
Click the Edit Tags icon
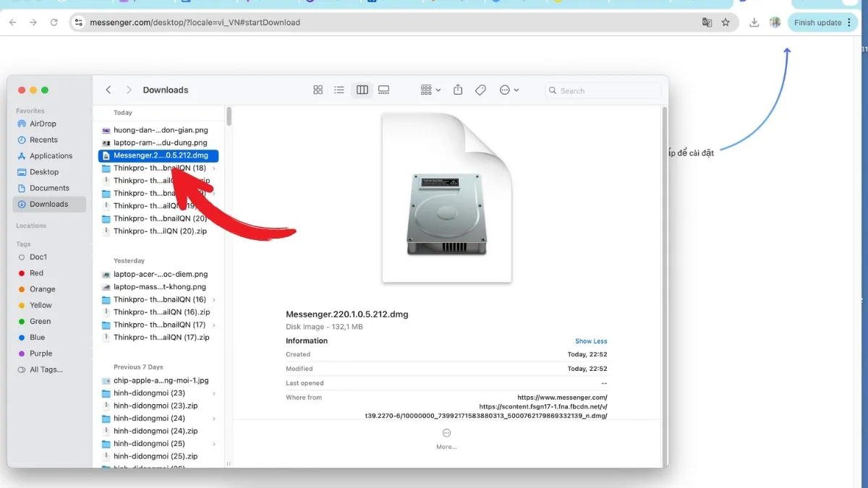pos(480,90)
